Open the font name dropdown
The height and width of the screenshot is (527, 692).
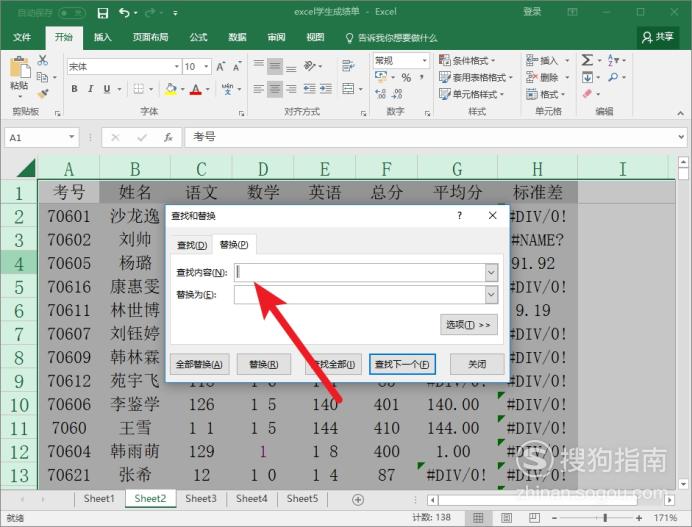[x=177, y=67]
